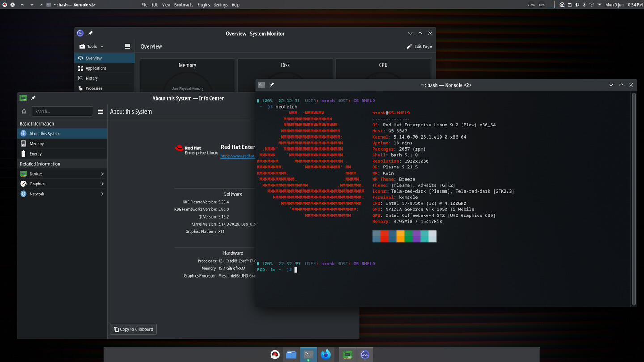
Task: Open the System Monitor hamburger menu
Action: click(127, 46)
